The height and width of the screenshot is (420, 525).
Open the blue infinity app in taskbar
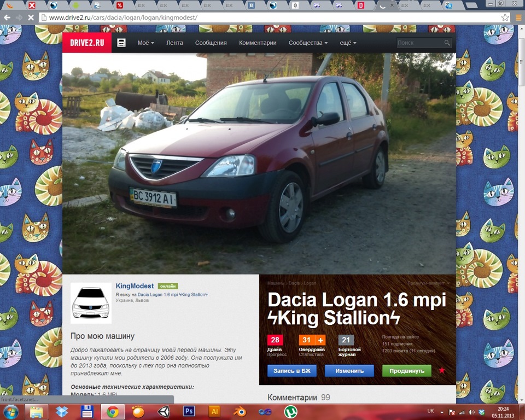pyautogui.click(x=265, y=412)
